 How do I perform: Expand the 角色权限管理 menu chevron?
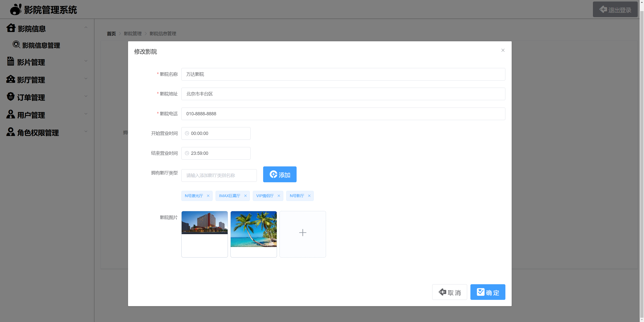click(86, 131)
